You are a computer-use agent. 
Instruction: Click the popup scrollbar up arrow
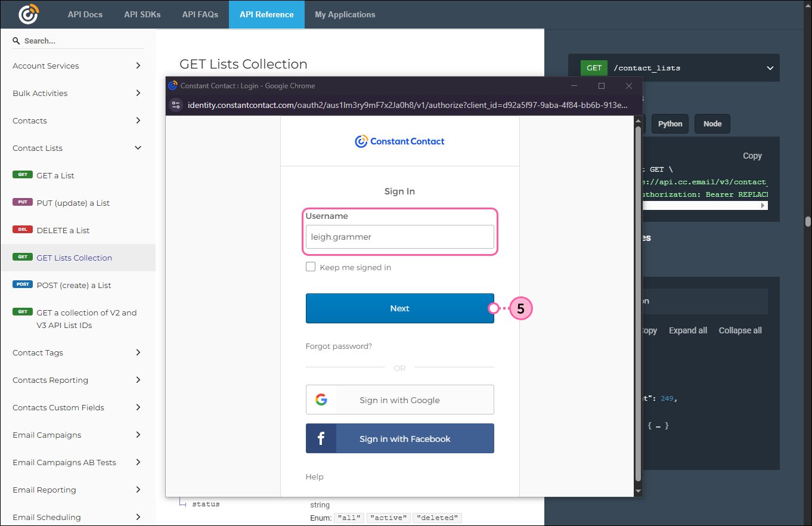(638, 121)
